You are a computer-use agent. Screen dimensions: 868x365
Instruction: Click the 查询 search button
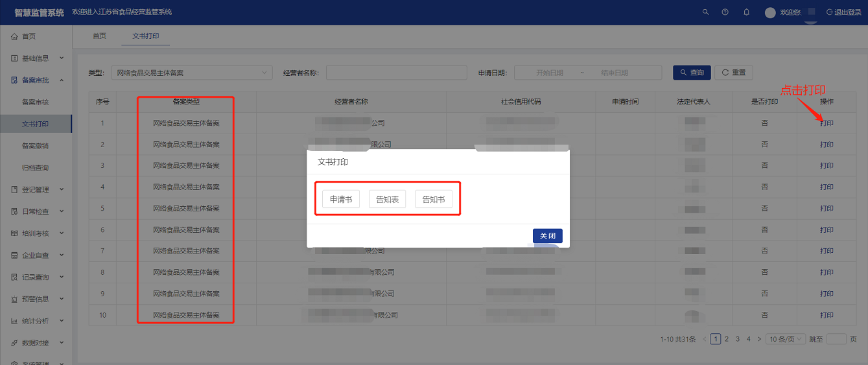[692, 73]
